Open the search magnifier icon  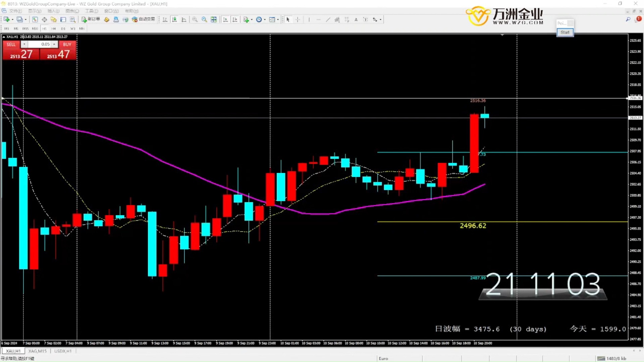coord(628,19)
